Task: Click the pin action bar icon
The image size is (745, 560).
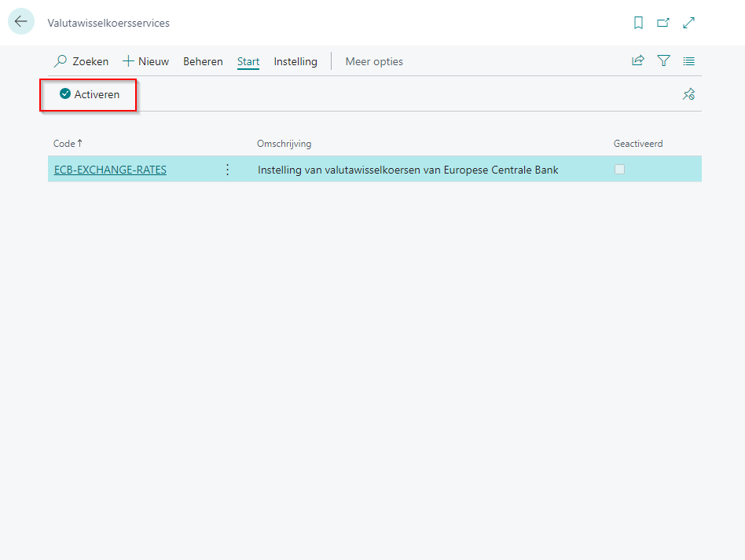Action: (688, 94)
